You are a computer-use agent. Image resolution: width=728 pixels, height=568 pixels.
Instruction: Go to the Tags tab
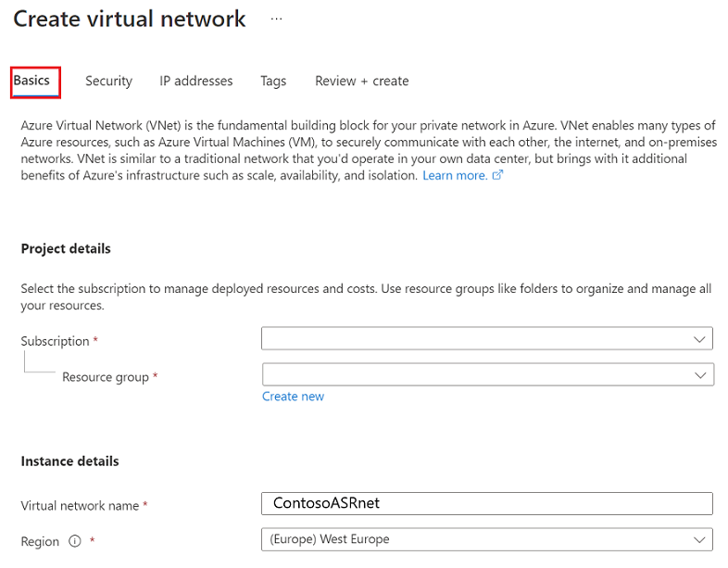pyautogui.click(x=273, y=82)
